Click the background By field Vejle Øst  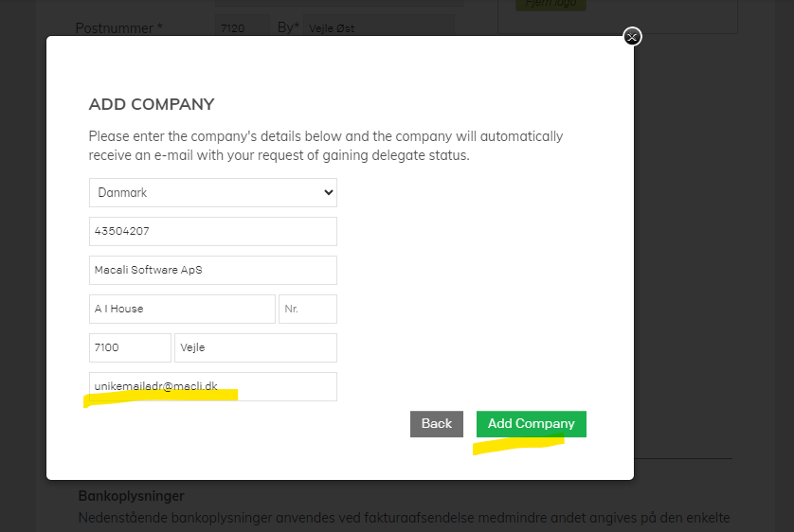(377, 27)
